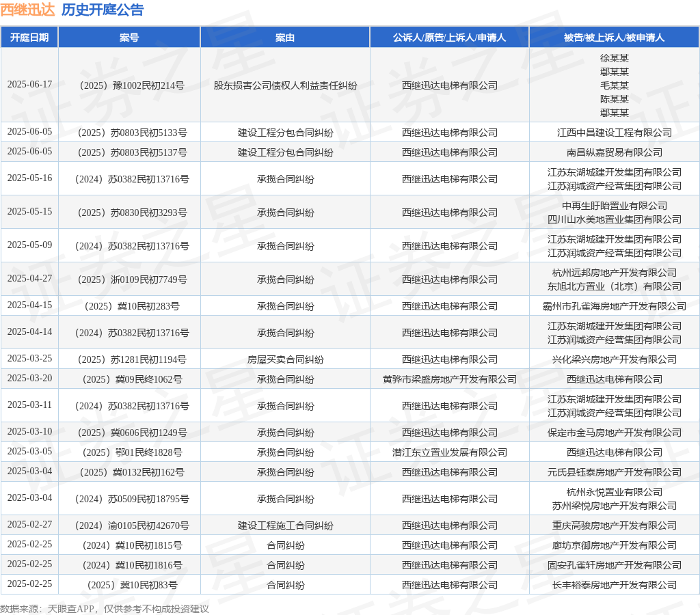The width and height of the screenshot is (700, 615).
Task: Select date cell 2025-05-09
Action: coord(29,245)
